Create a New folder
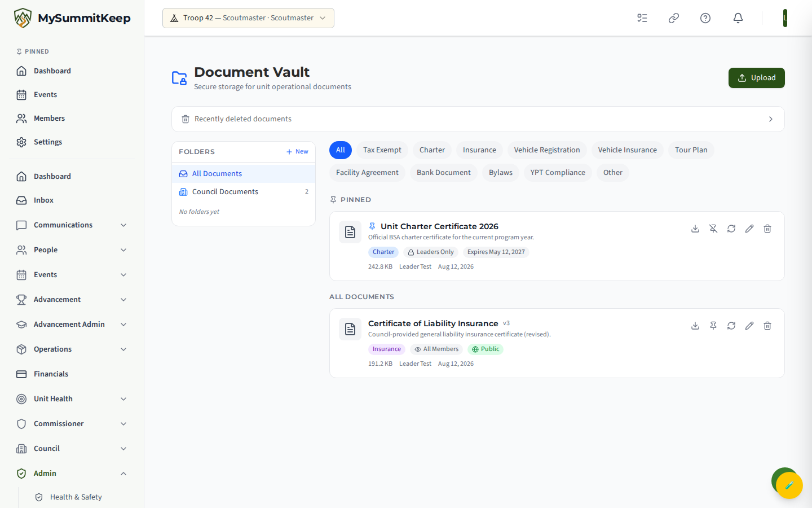 [x=297, y=151]
